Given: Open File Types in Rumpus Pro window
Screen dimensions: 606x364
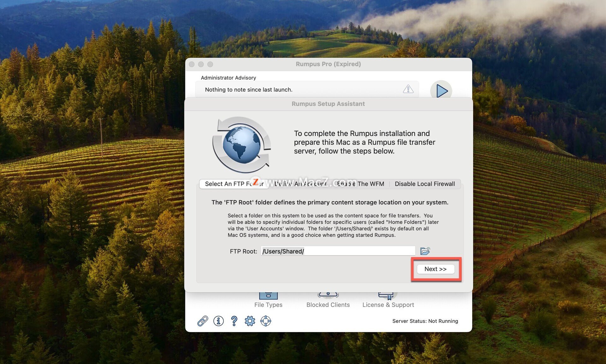Looking at the screenshot, I should (268, 301).
